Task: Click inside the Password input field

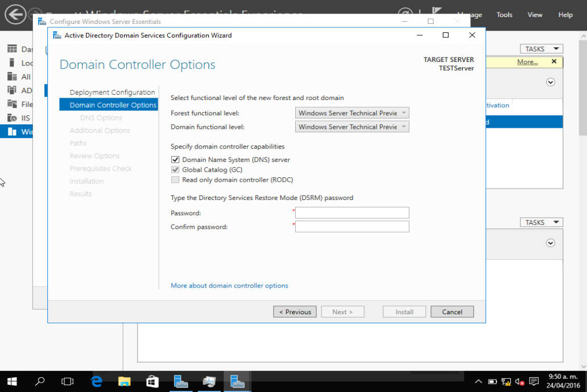Action: [x=352, y=212]
